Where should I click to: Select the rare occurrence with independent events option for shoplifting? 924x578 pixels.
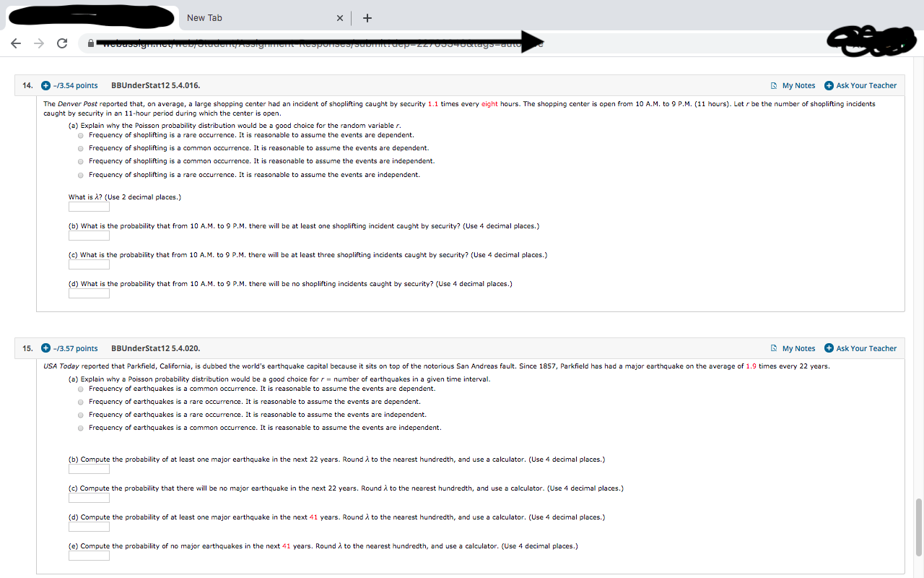(80, 174)
